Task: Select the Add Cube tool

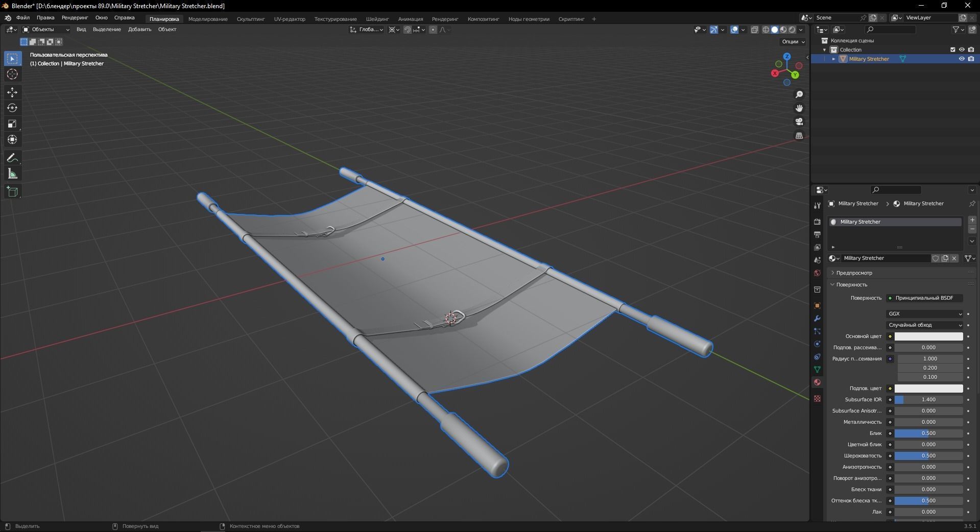Action: pos(12,192)
